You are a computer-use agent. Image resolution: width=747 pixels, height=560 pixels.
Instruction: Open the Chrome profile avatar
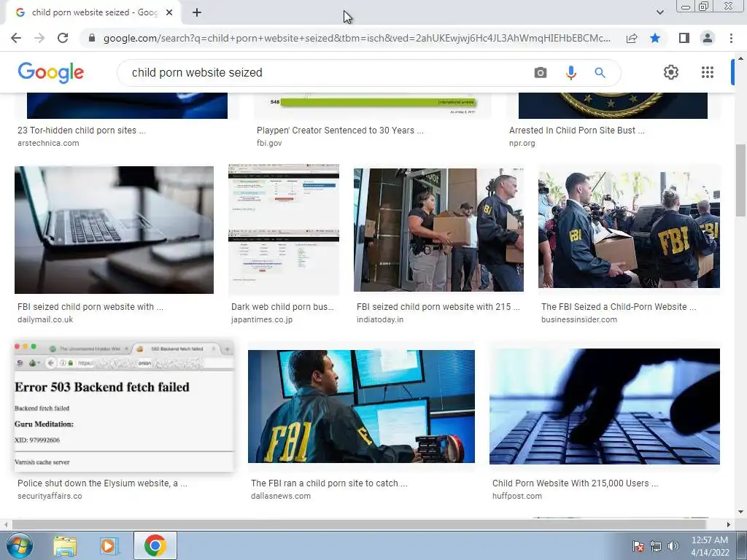coord(708,38)
